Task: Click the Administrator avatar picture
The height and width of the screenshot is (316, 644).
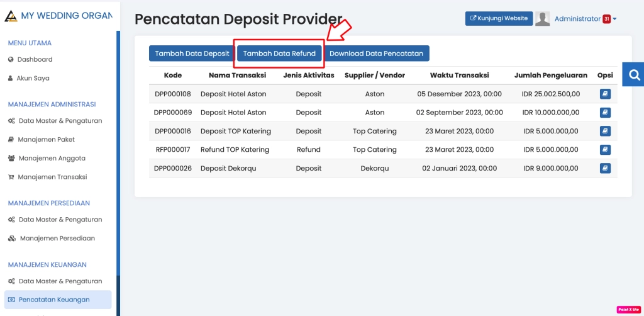Action: tap(542, 19)
